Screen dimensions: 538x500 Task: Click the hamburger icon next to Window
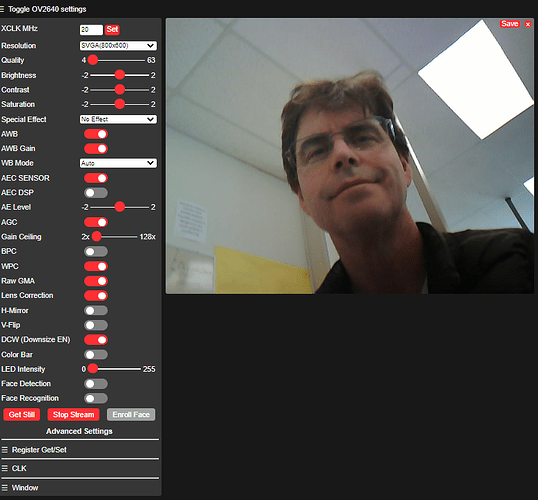(x=5, y=488)
